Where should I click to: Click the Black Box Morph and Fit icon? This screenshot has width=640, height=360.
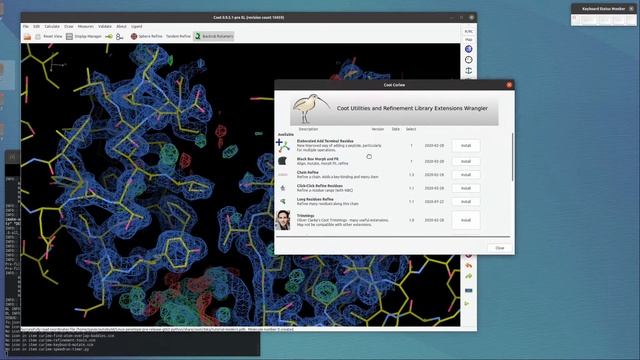tap(282, 161)
